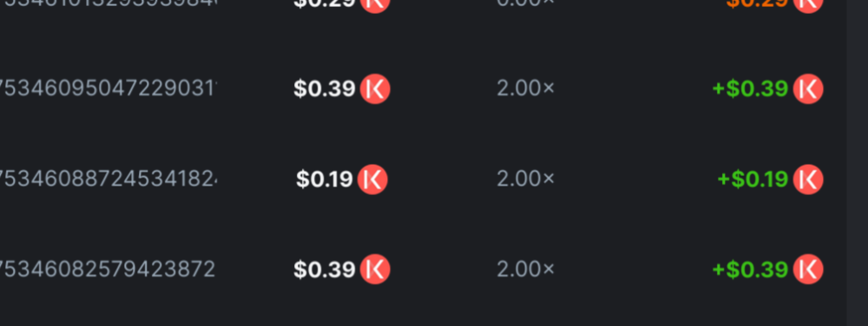This screenshot has width=868, height=326.
Task: Select the green +$0.19 payout value
Action: (x=753, y=179)
